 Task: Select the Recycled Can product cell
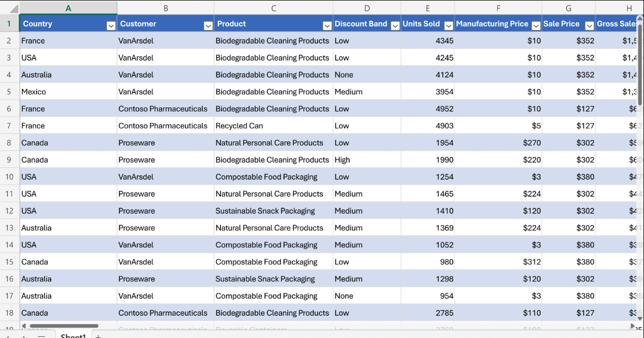point(273,126)
